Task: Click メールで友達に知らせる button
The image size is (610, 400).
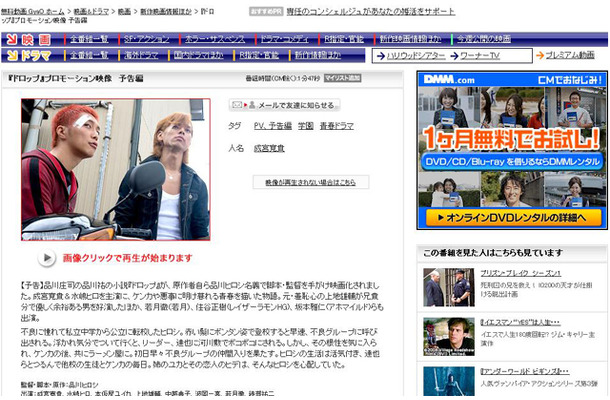Action: (x=284, y=105)
